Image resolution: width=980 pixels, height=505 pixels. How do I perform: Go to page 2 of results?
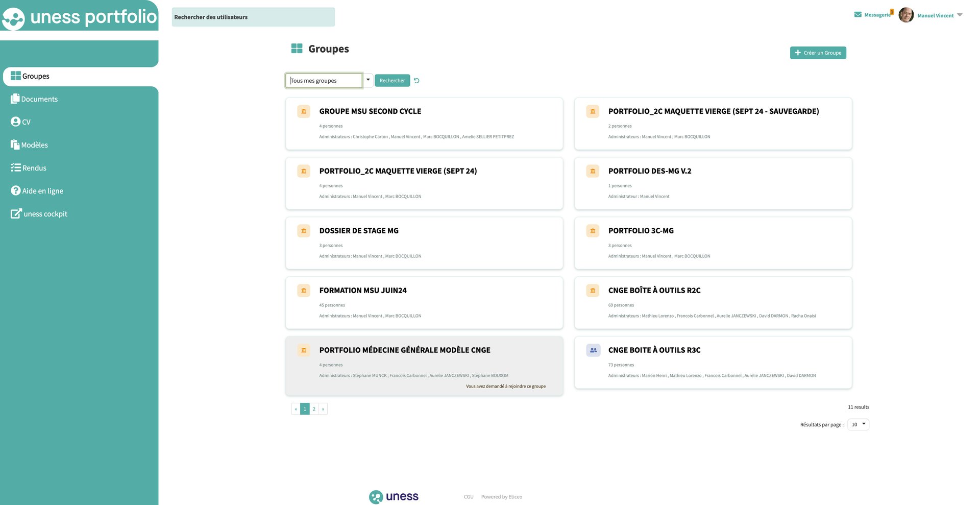(314, 409)
